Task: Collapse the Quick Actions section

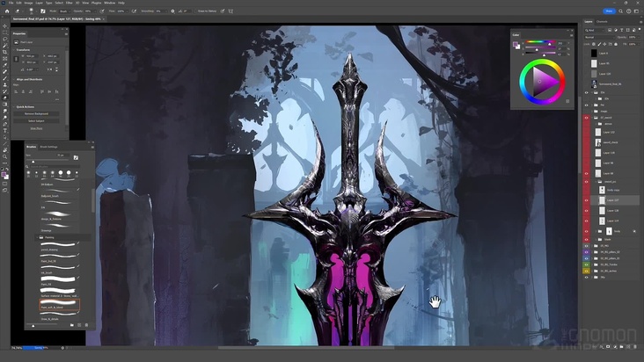Action: (14, 106)
